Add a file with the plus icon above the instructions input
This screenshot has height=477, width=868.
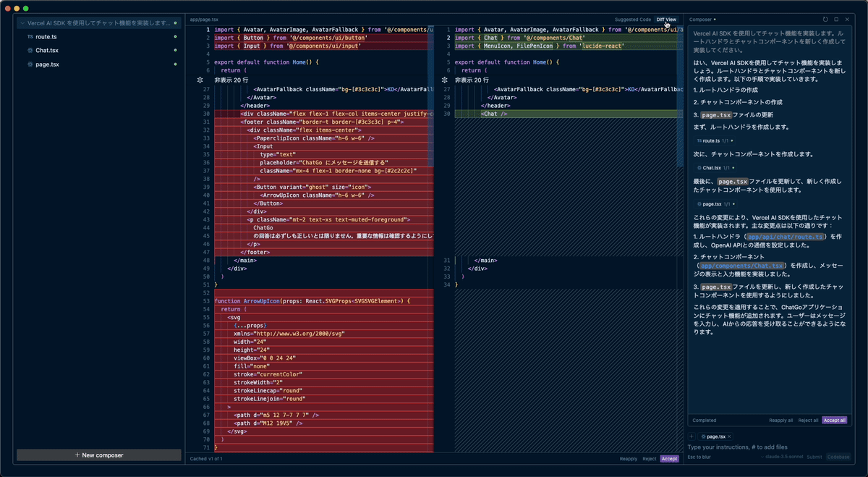(x=692, y=436)
